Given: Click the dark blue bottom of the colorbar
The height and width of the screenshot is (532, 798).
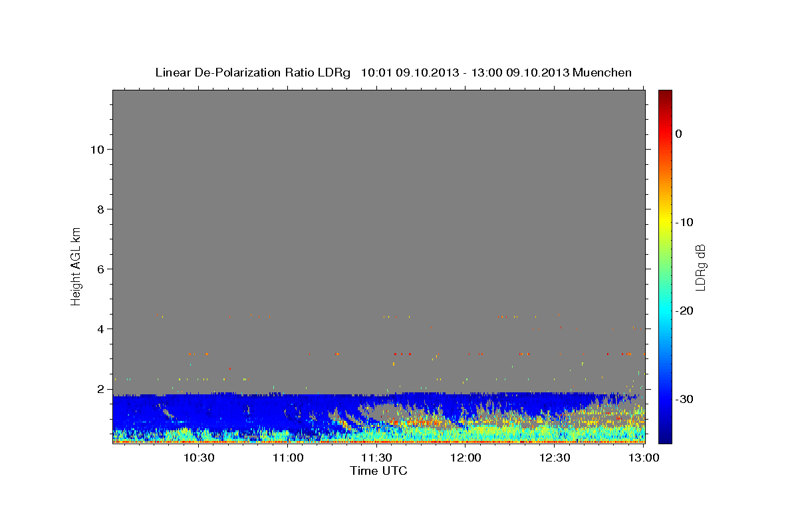Looking at the screenshot, I should pos(665,436).
